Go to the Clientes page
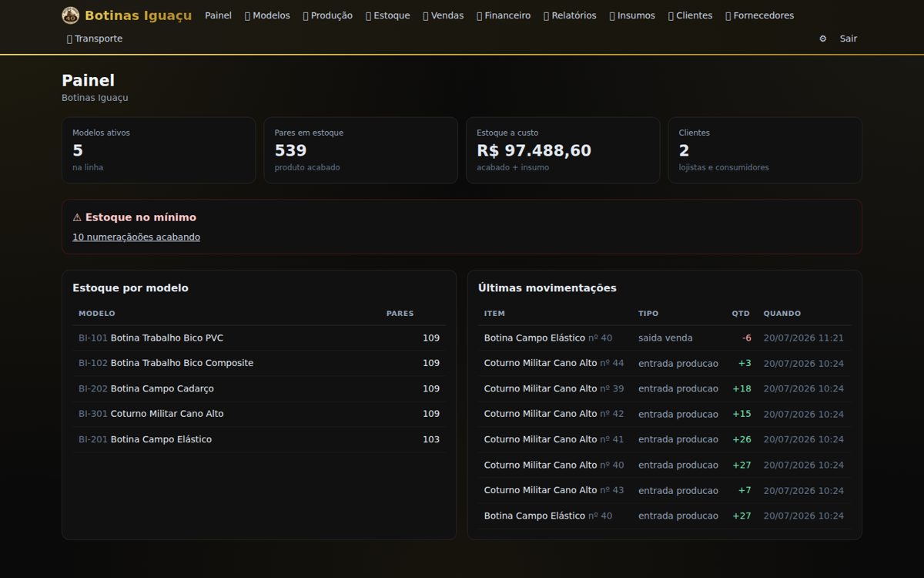The width and height of the screenshot is (924, 578). (691, 15)
